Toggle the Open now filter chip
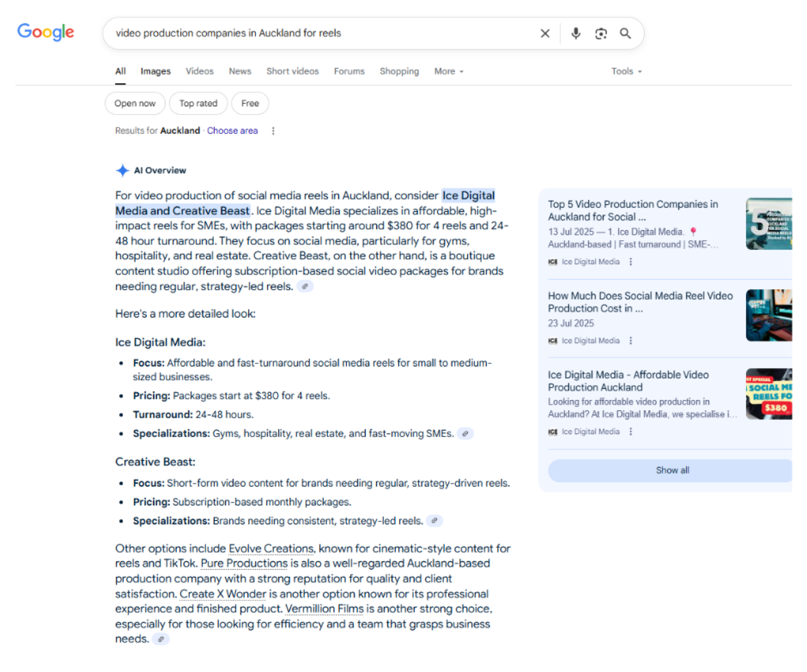This screenshot has width=807, height=672. (x=135, y=103)
